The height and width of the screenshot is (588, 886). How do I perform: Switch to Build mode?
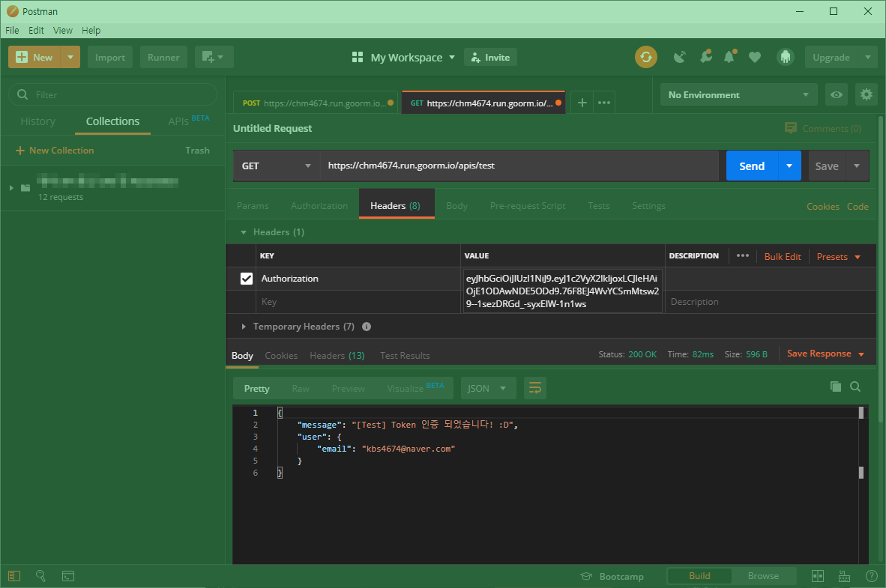click(699, 575)
